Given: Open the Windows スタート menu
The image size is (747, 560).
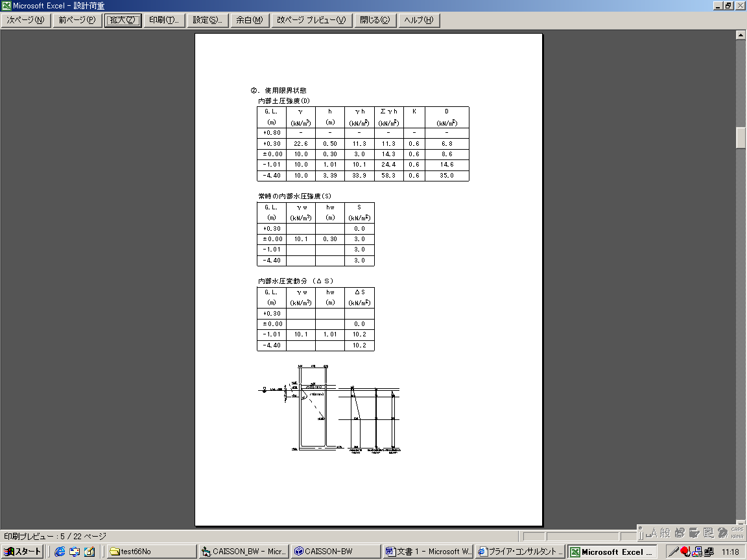Looking at the screenshot, I should [x=23, y=552].
